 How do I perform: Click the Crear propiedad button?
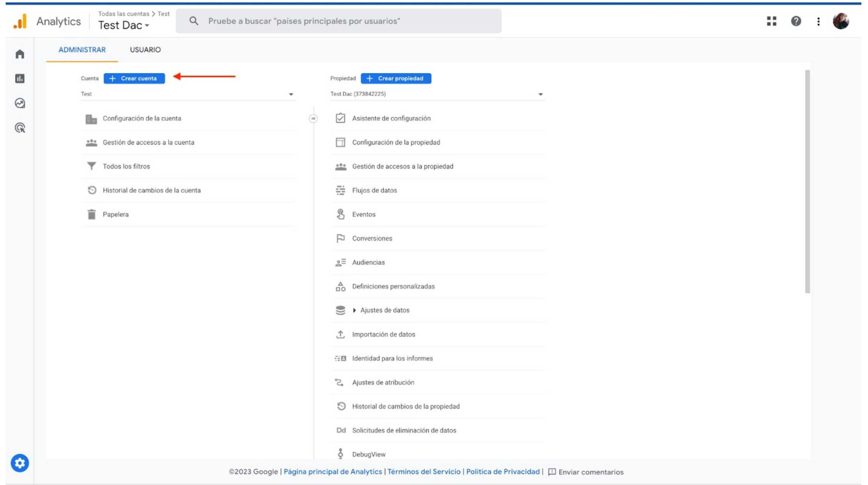pos(396,79)
